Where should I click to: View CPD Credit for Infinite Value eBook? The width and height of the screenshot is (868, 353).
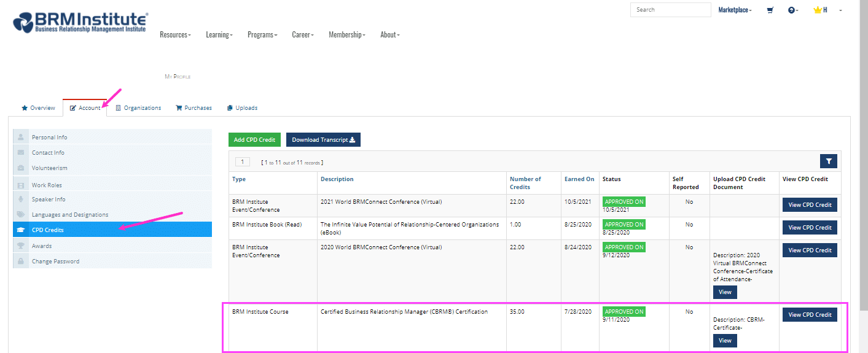[810, 228]
